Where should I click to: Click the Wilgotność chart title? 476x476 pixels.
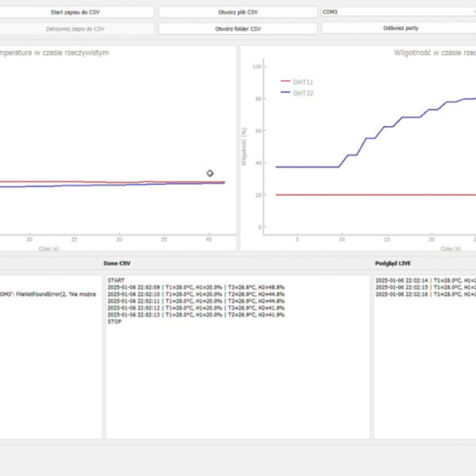tap(434, 53)
